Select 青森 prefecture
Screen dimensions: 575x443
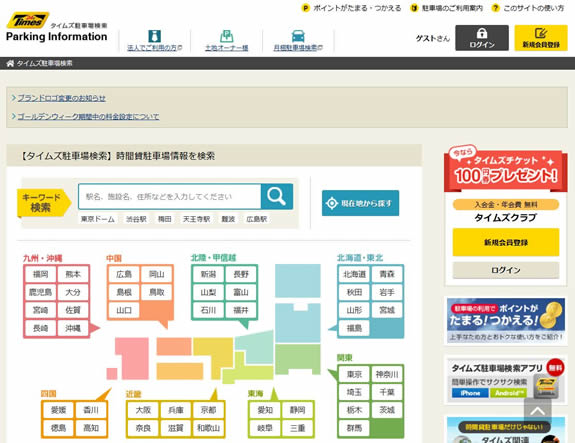[387, 274]
